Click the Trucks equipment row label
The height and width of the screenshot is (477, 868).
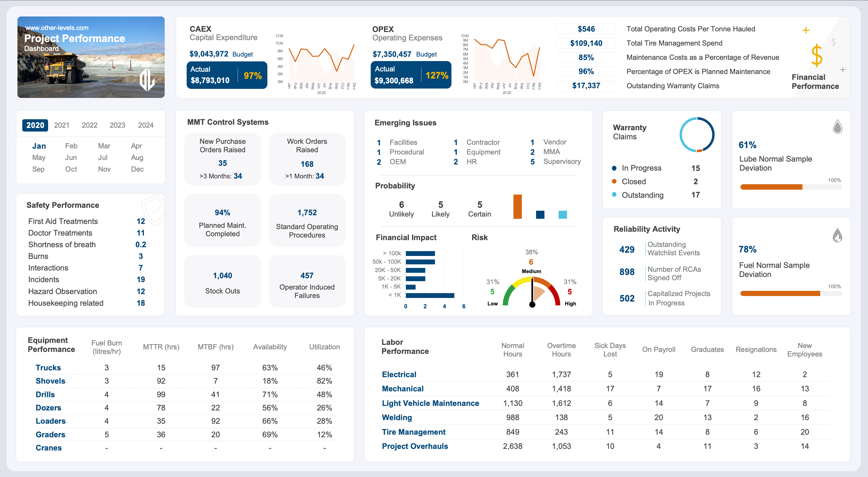click(48, 367)
